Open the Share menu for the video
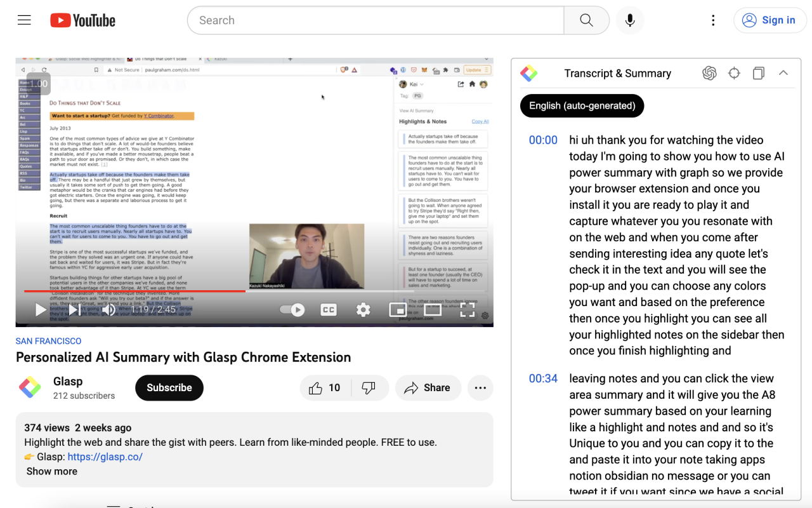812x508 pixels. [428, 387]
